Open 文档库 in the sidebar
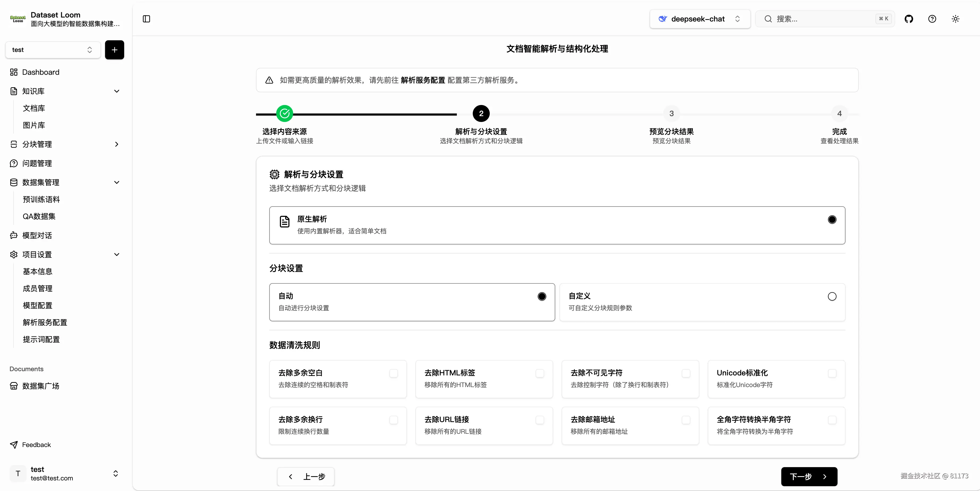980x491 pixels. tap(34, 108)
